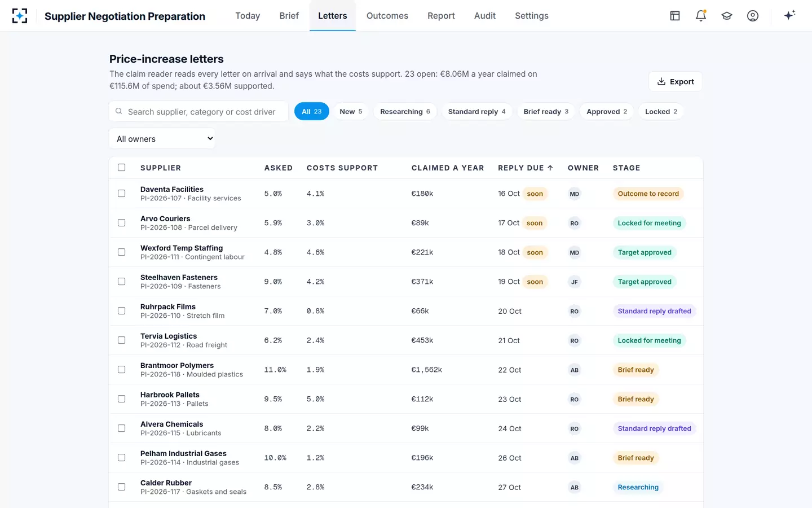Open the All owners dropdown
The width and height of the screenshot is (812, 508).
tap(162, 138)
